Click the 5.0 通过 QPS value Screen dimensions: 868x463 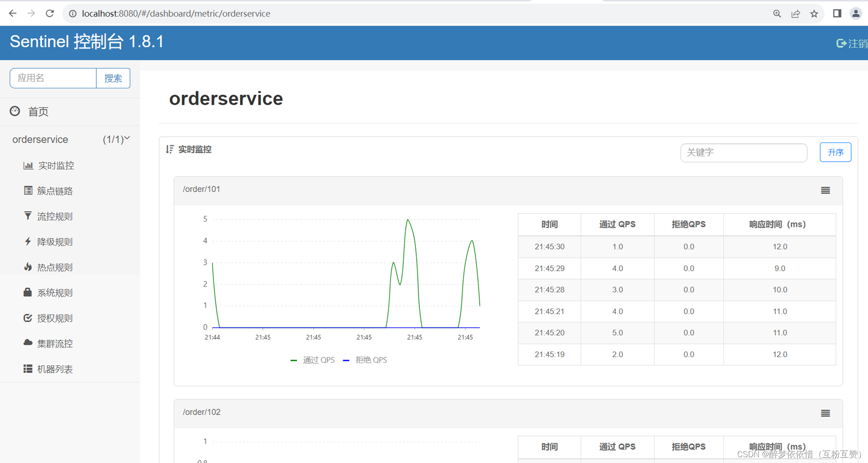tap(617, 333)
